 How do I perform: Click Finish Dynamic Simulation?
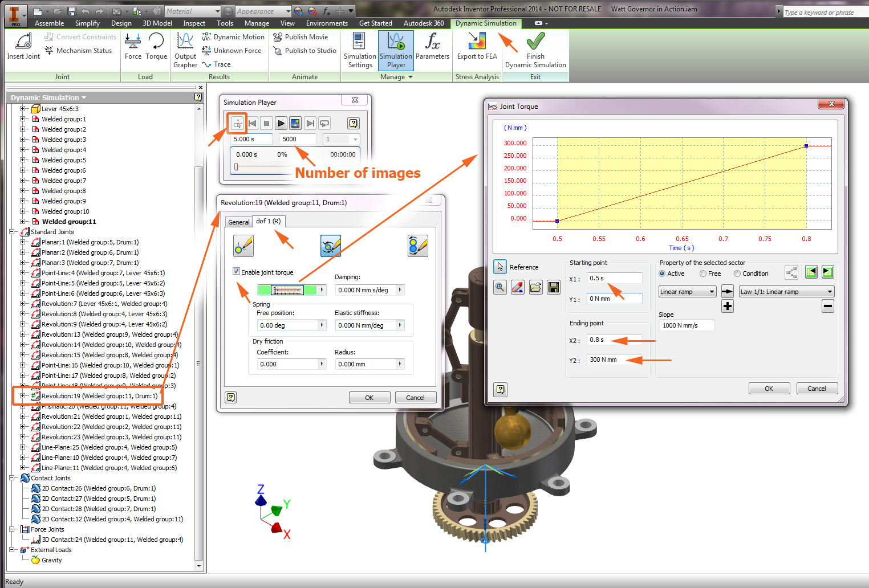pyautogui.click(x=535, y=50)
